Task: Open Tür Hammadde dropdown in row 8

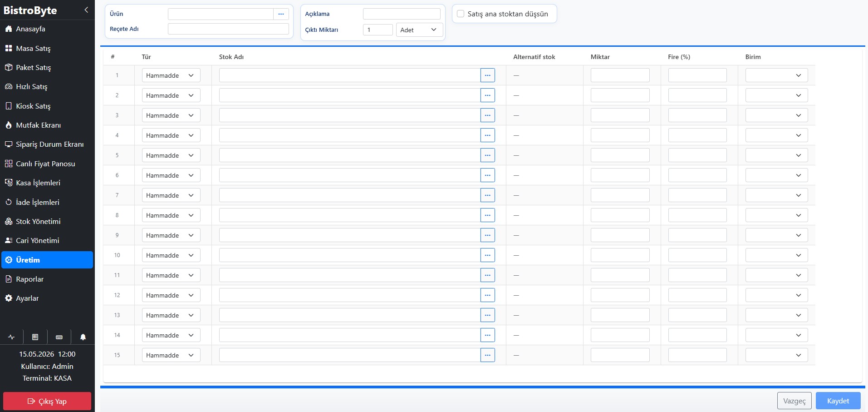Action: (171, 215)
